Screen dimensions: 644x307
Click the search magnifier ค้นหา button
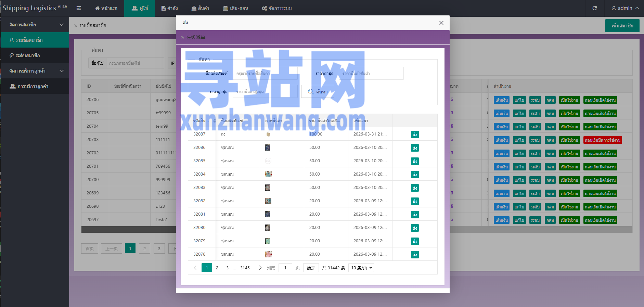pos(318,92)
